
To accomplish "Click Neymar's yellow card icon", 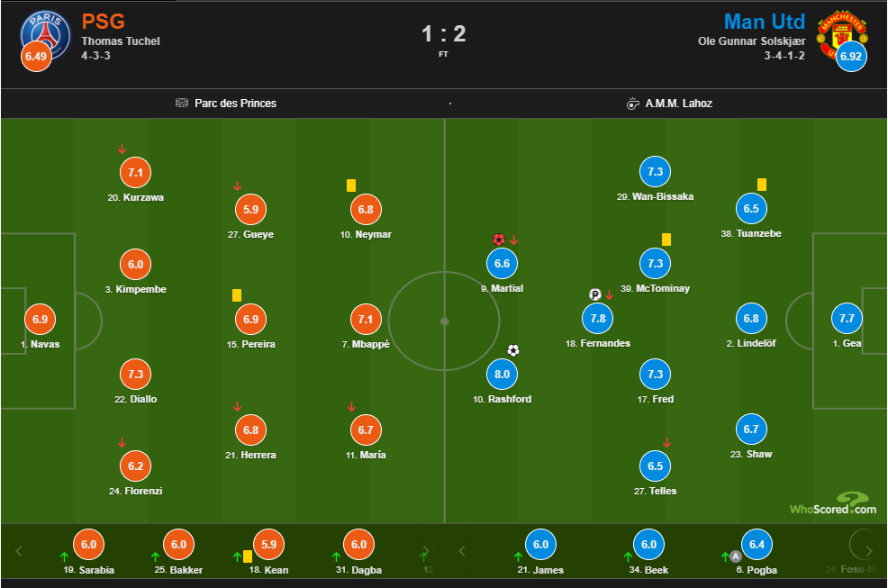I will coord(351,185).
